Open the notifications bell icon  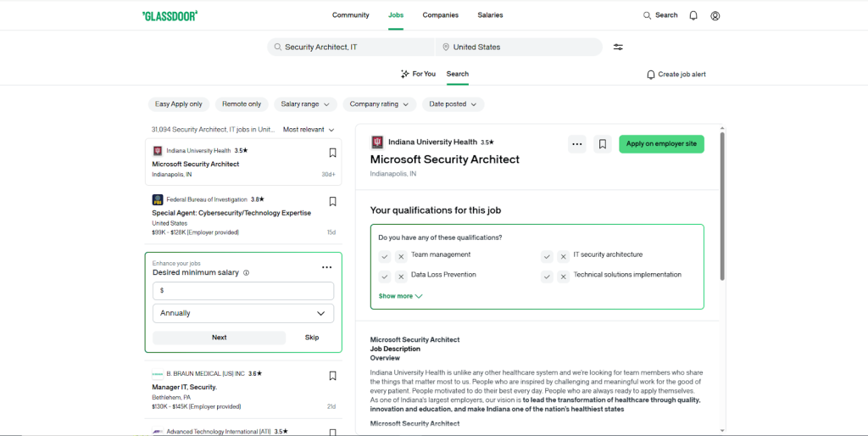click(x=693, y=15)
